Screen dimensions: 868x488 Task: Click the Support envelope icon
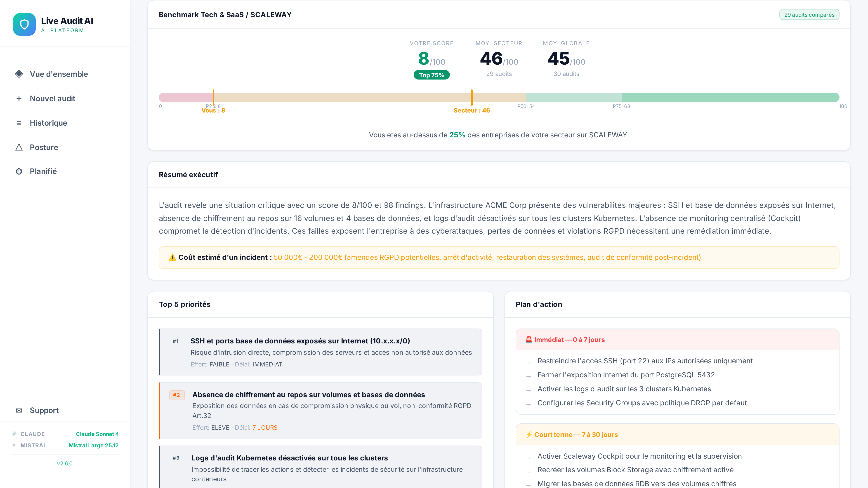[x=19, y=410]
